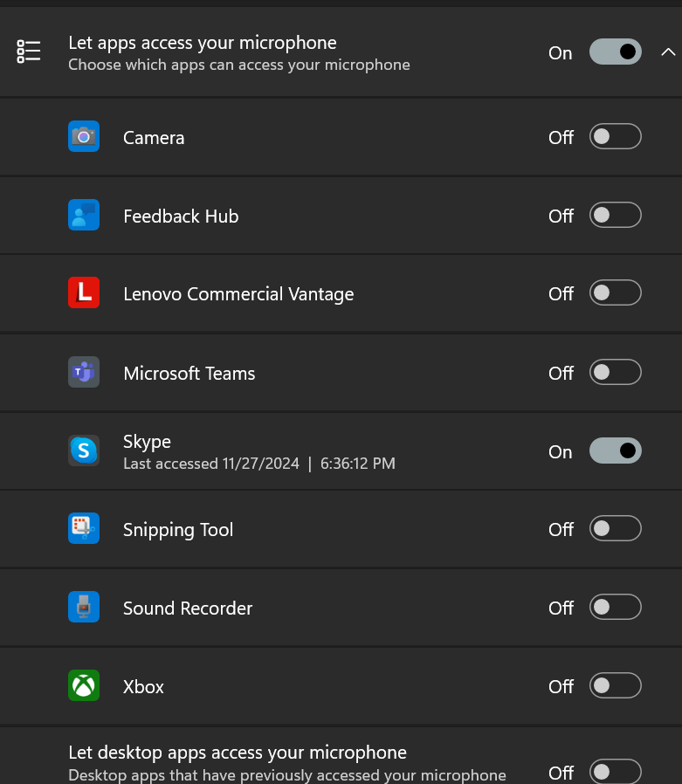This screenshot has height=784, width=682.
Task: Click the Xbox app icon
Action: (x=84, y=685)
